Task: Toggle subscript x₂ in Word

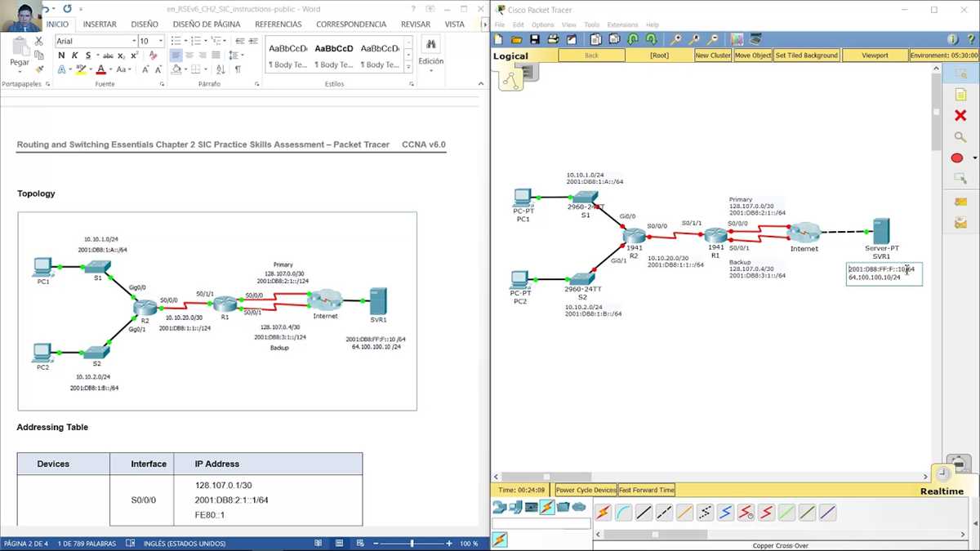Action: click(x=122, y=56)
